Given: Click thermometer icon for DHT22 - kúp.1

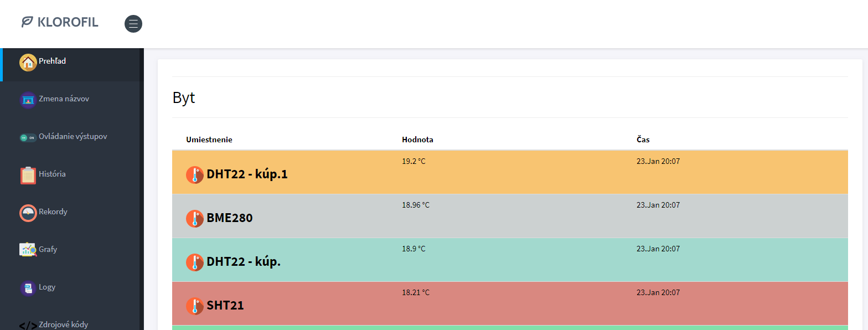Looking at the screenshot, I should (195, 175).
